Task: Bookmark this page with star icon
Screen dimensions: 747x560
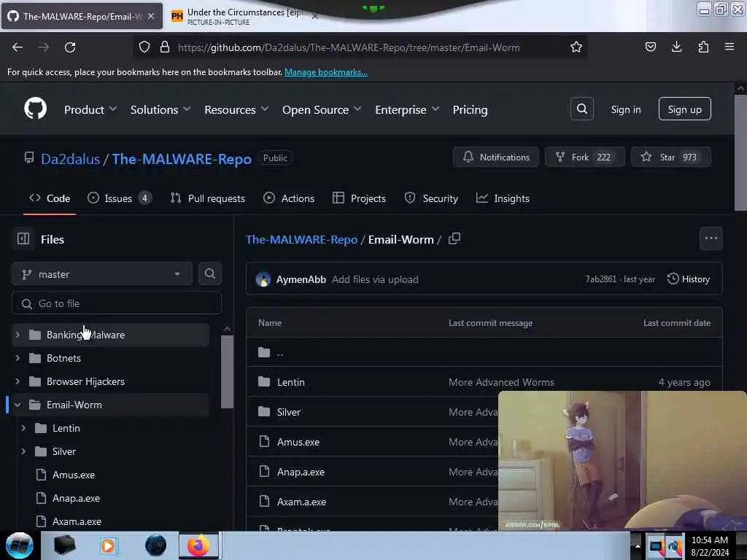Action: coord(576,47)
